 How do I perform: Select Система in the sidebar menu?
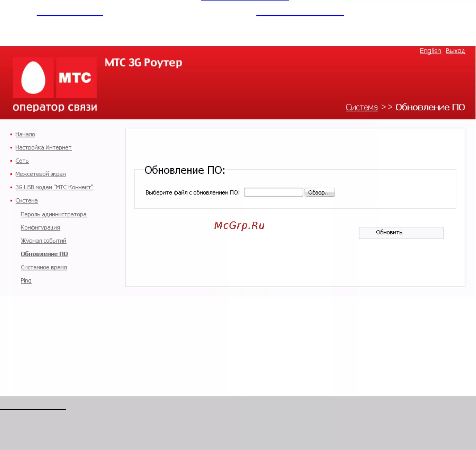26,201
